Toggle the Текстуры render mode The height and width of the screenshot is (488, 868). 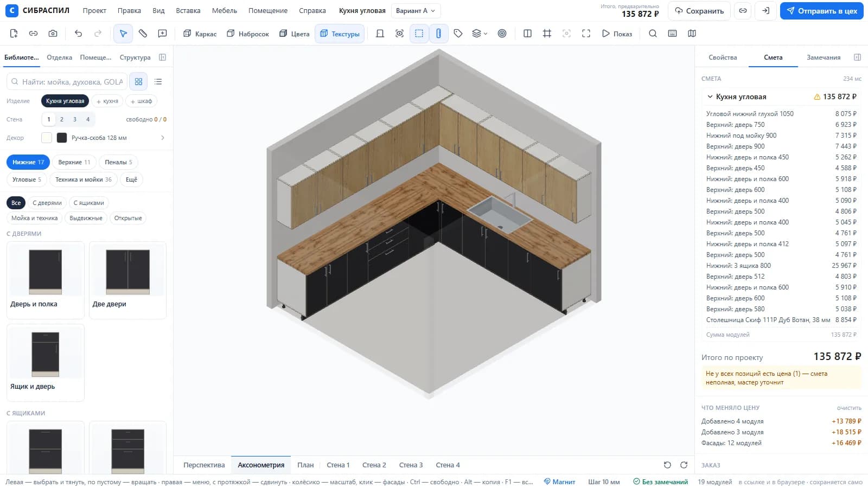(340, 34)
